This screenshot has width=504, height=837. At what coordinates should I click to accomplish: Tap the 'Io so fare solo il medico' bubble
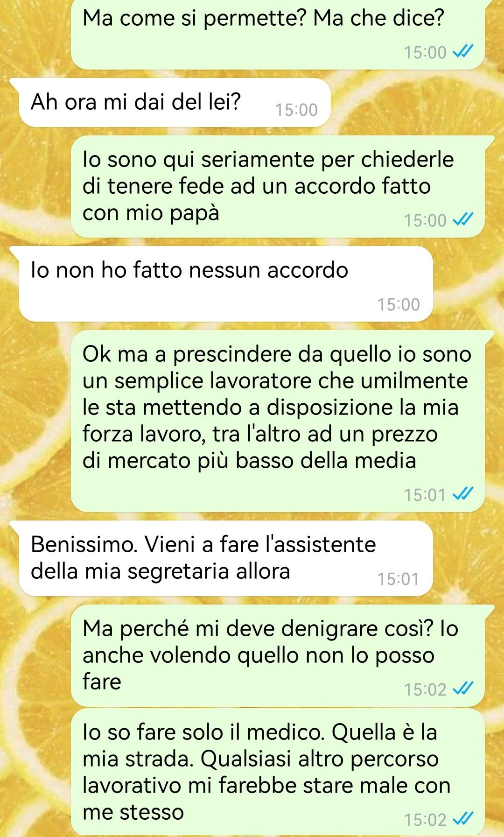pos(278,772)
